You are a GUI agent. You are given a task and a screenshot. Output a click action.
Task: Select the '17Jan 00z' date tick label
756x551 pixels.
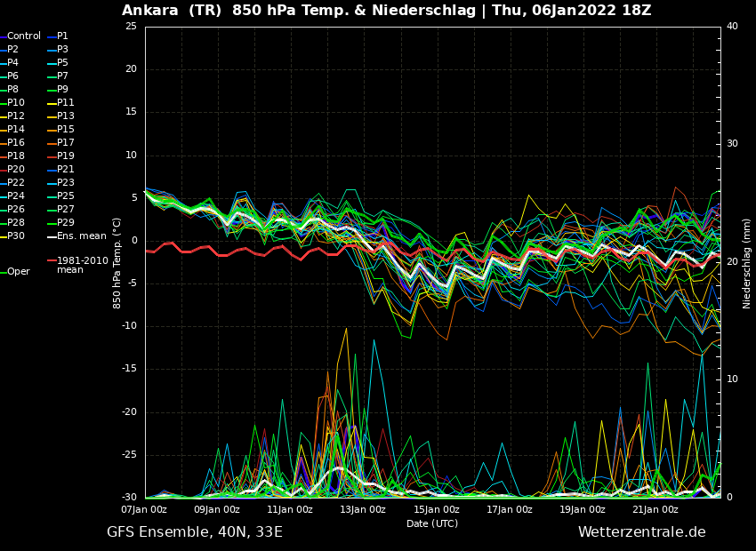click(x=509, y=509)
